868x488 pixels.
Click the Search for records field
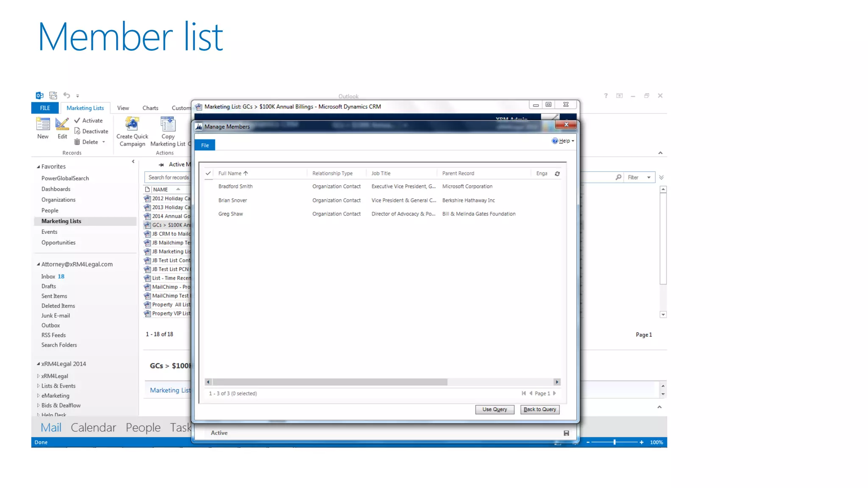click(x=168, y=177)
